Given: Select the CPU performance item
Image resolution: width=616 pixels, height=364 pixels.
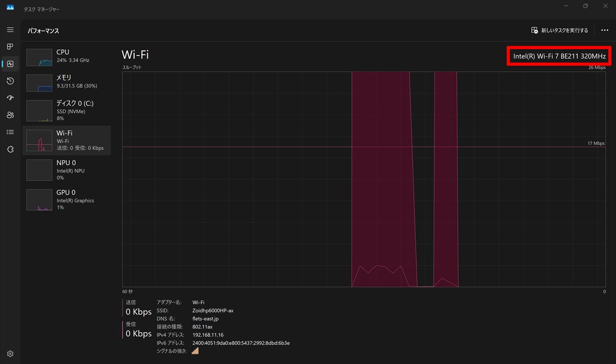Looking at the screenshot, I should (67, 56).
